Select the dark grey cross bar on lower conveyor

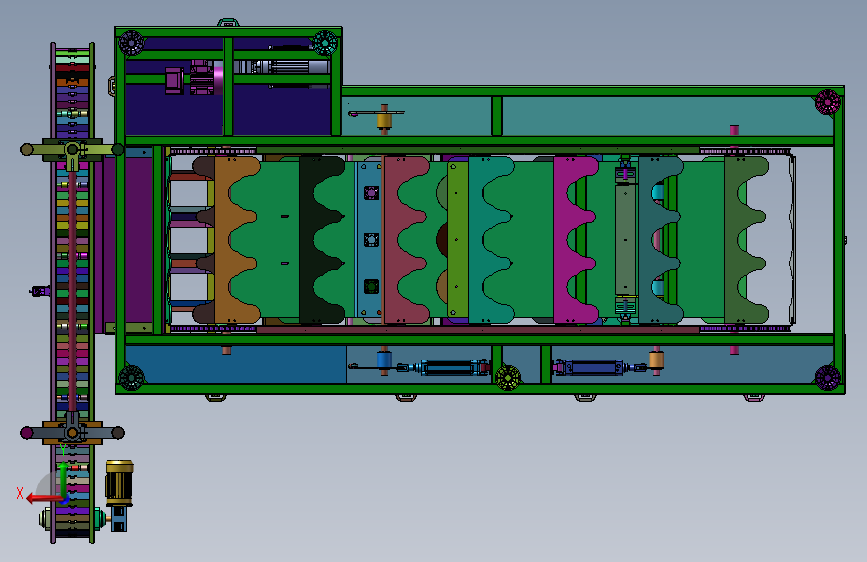72,433
